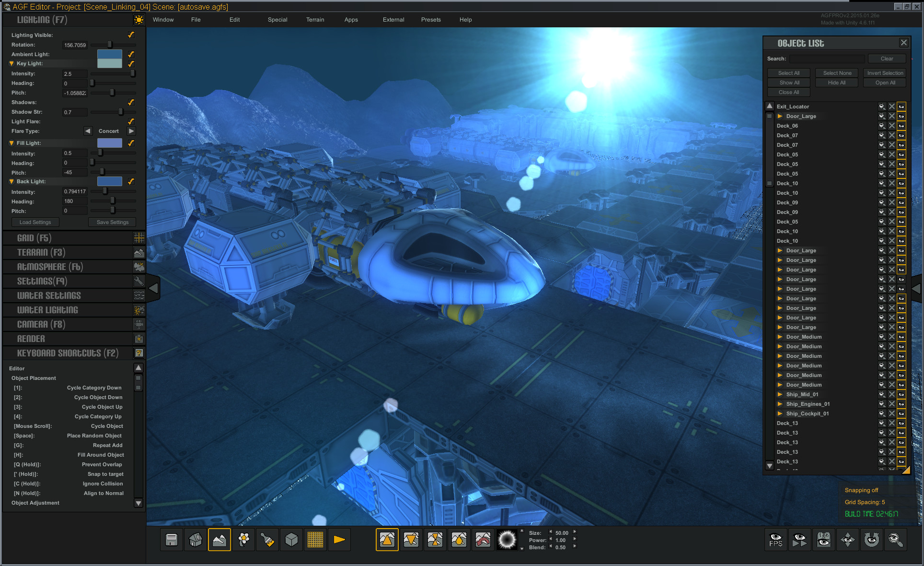The image size is (924, 566).
Task: Open the cube object placement tool
Action: point(291,540)
